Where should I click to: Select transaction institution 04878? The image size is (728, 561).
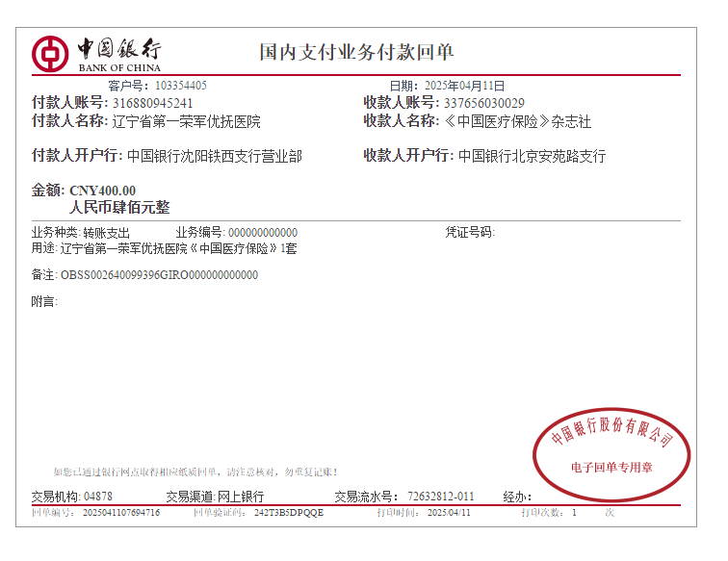point(98,497)
